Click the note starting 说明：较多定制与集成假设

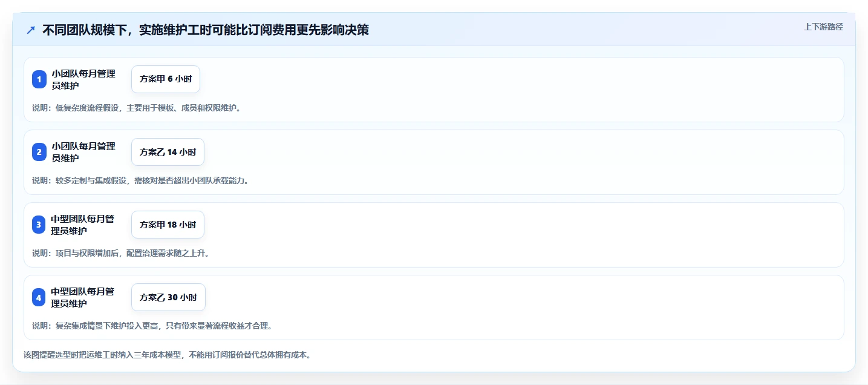pos(141,180)
